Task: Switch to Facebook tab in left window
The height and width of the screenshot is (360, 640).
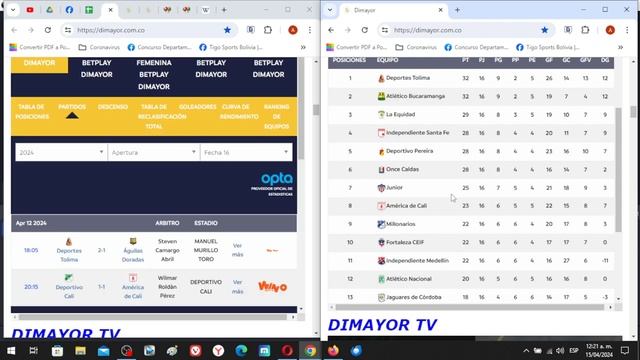Action: coord(69,10)
